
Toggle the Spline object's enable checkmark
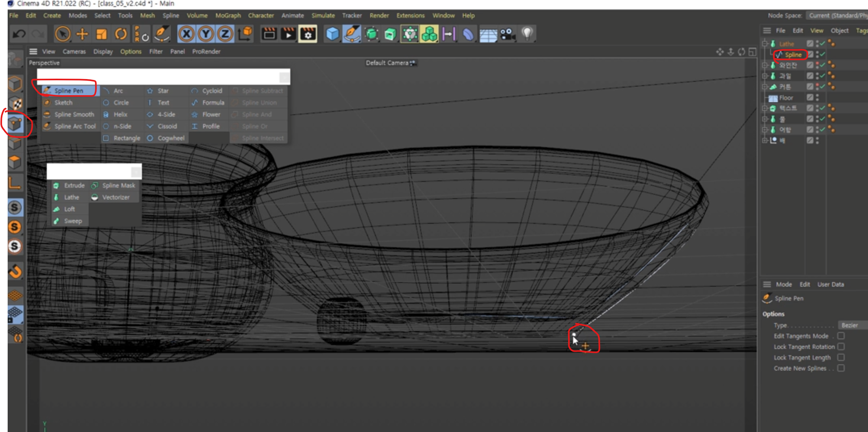(x=822, y=54)
